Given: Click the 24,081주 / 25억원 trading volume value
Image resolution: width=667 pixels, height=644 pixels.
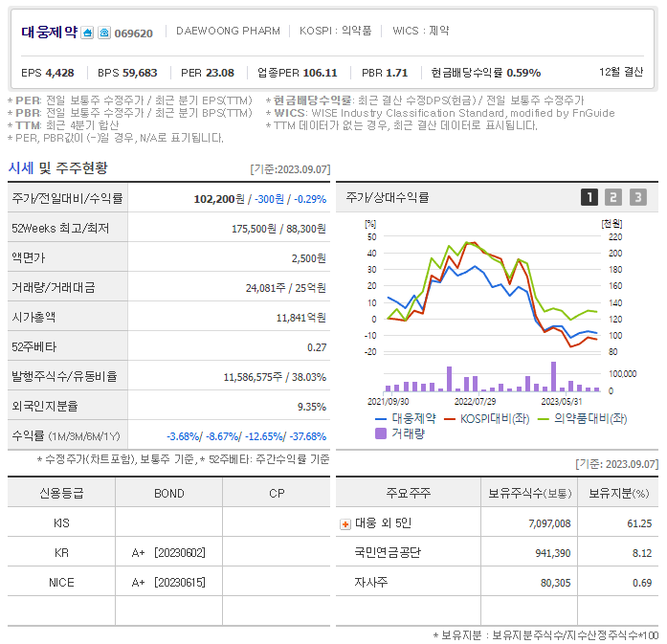Looking at the screenshot, I should (x=286, y=288).
